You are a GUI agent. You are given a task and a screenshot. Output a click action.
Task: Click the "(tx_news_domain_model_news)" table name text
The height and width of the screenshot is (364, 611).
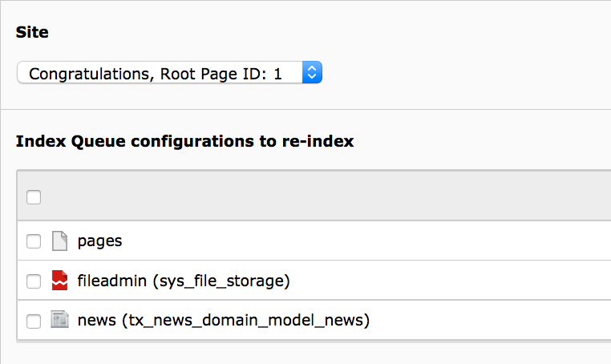click(x=245, y=322)
